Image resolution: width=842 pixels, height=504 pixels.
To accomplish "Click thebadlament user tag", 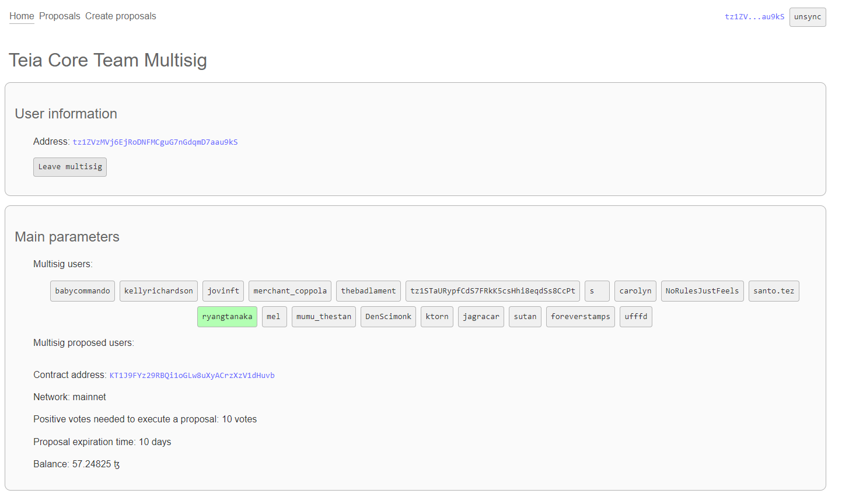I will pos(368,291).
